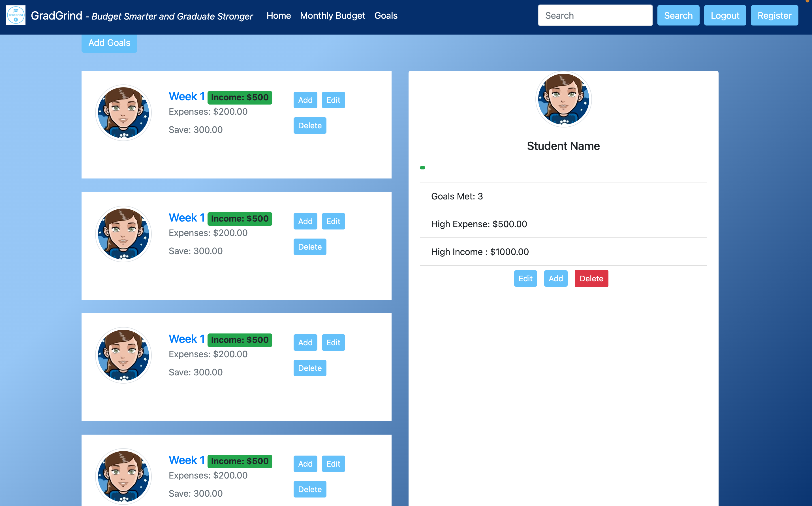
Task: Click the red Delete button in profile panel
Action: pyautogui.click(x=591, y=278)
